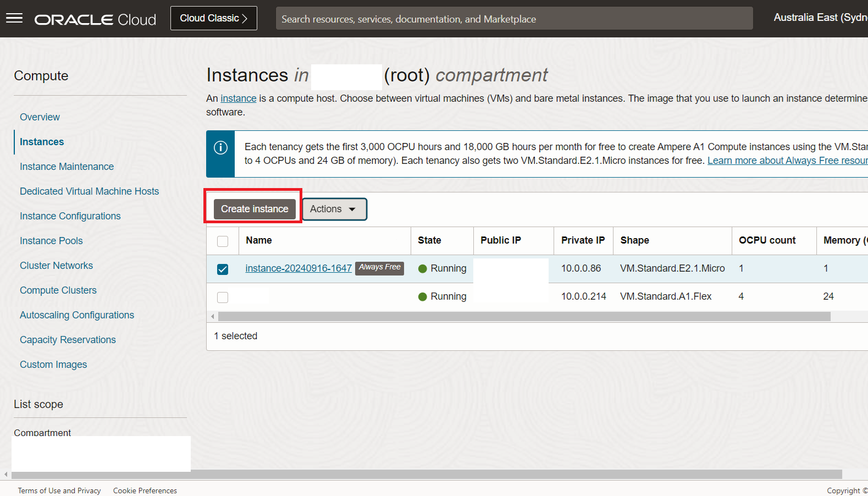Image resolution: width=868 pixels, height=496 pixels.
Task: Go to Instance Pools in sidebar
Action: [x=51, y=241]
